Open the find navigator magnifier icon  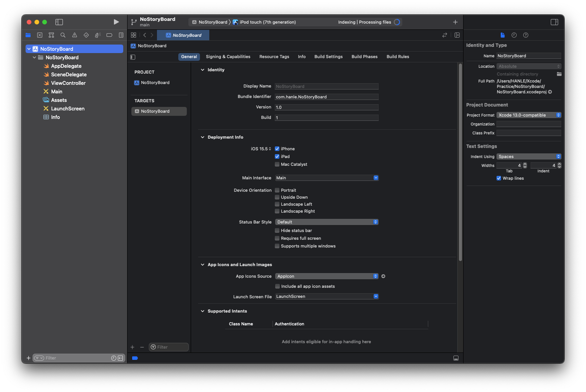[63, 35]
